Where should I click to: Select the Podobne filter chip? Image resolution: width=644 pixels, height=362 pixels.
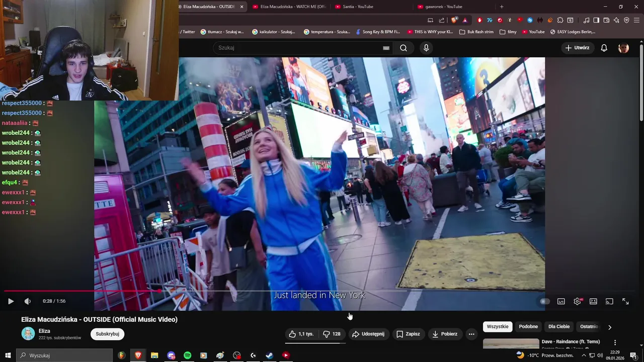528,326
